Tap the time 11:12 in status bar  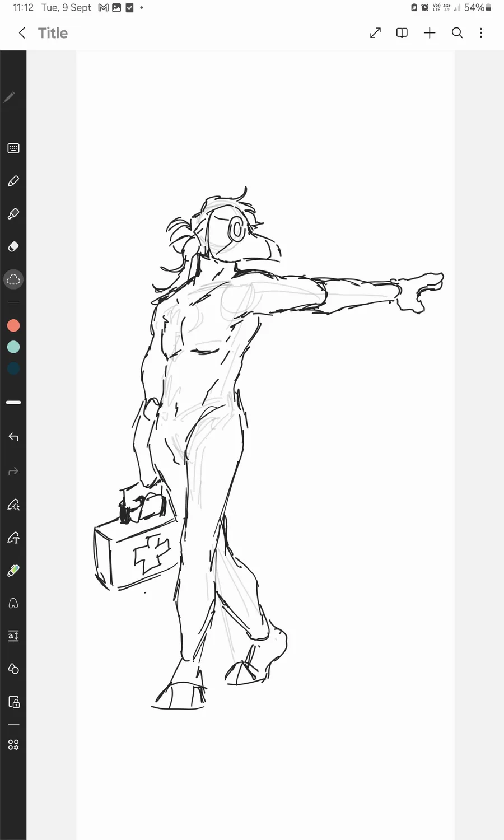point(23,8)
